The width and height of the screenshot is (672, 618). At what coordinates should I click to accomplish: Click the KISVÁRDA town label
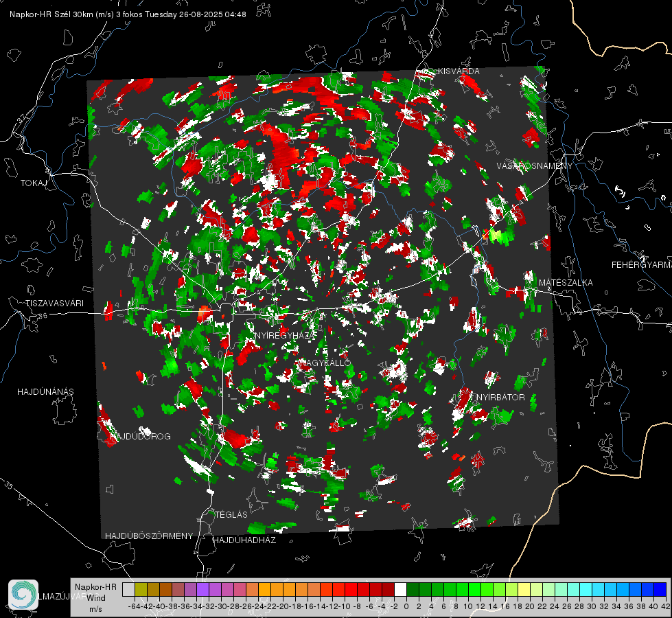tap(459, 71)
